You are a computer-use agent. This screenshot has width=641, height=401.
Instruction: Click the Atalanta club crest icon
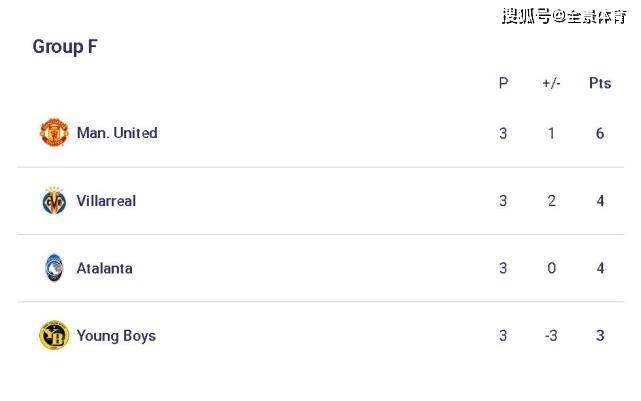[x=54, y=268]
